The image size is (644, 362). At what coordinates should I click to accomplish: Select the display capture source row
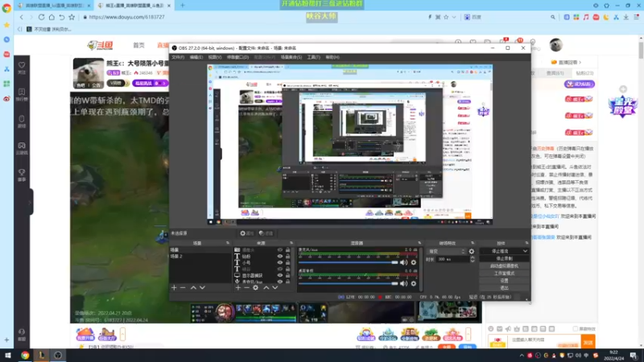tap(263, 275)
